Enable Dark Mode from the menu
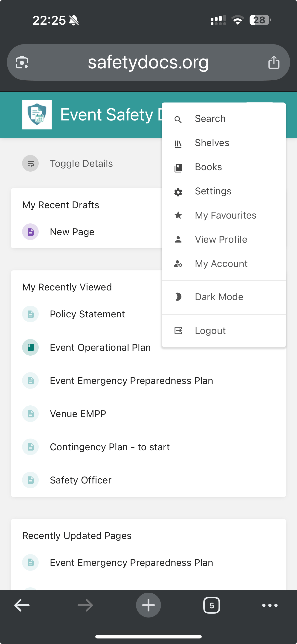This screenshot has width=297, height=644. tap(224, 297)
